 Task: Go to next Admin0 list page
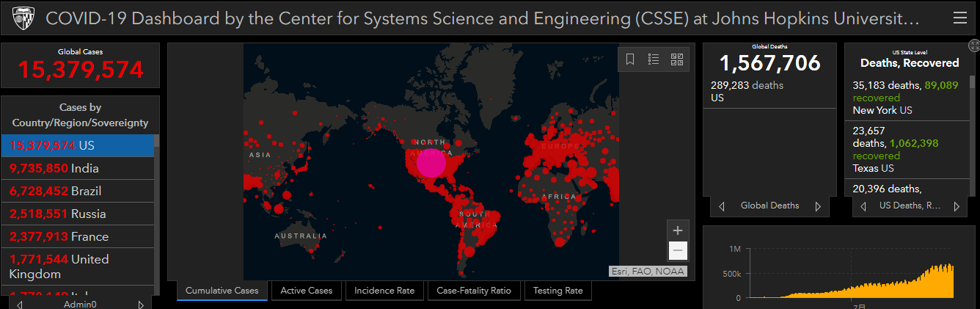pos(142,304)
